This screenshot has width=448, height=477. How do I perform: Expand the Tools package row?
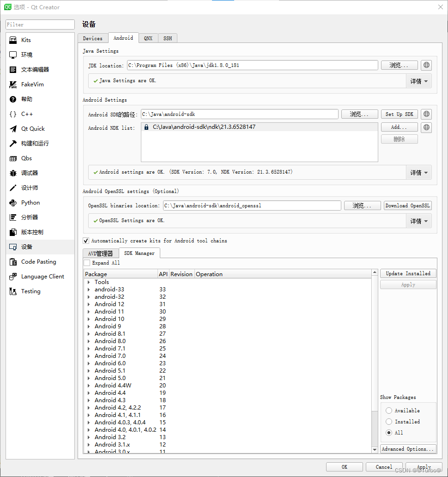click(x=89, y=282)
